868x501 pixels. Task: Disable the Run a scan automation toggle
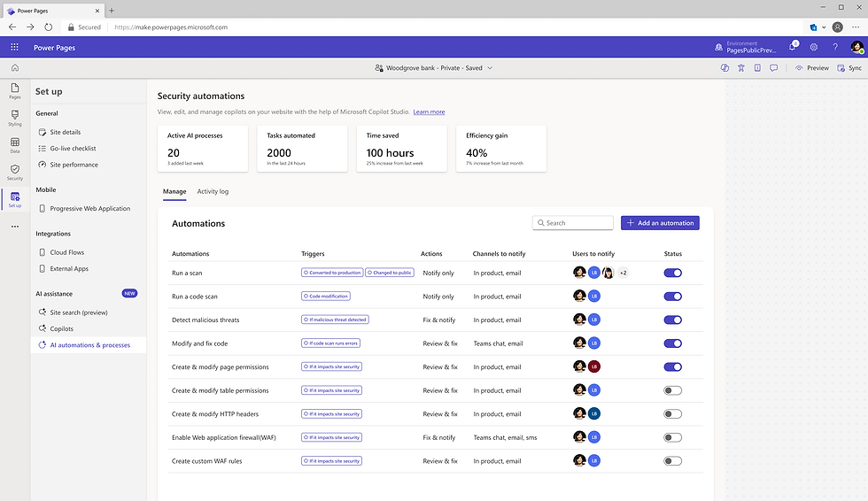click(673, 273)
